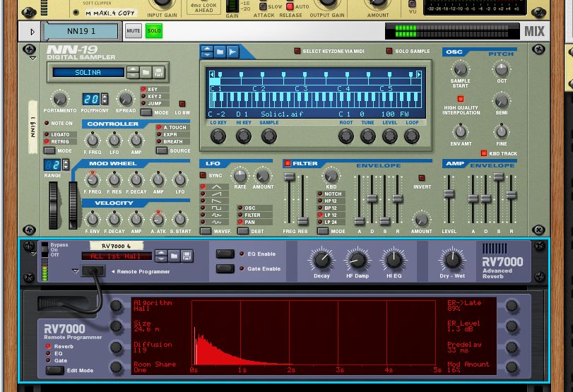The width and height of the screenshot is (573, 392).
Task: Toggle filter envelope Invert LED
Action: pyautogui.click(x=422, y=178)
